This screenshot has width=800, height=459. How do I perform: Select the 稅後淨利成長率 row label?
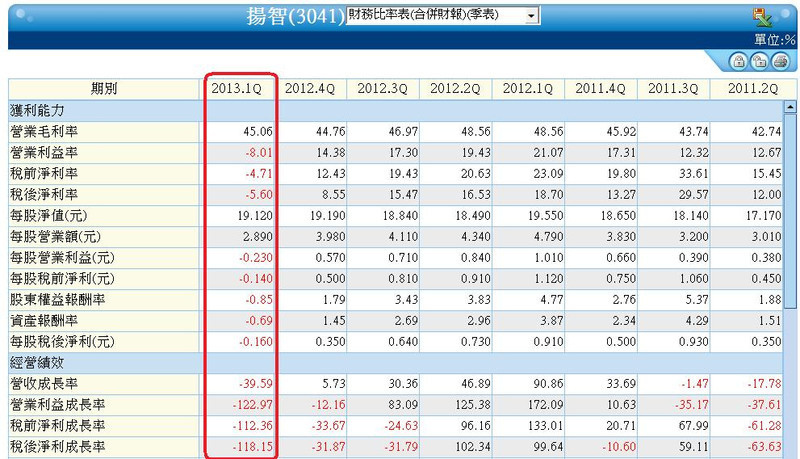(x=58, y=447)
